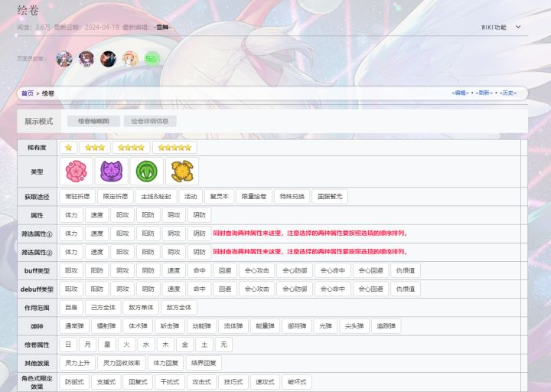551x392 pixels.
Task: Select the purple flower type icon
Action: 112,171
